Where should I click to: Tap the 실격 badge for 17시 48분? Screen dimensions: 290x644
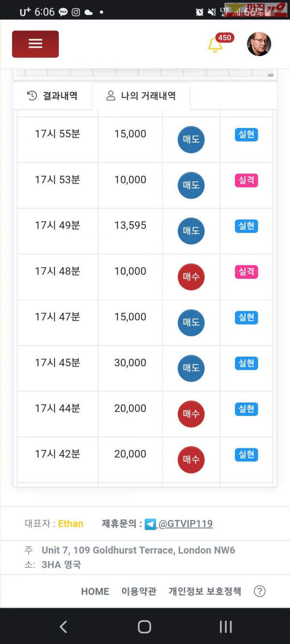click(x=246, y=272)
